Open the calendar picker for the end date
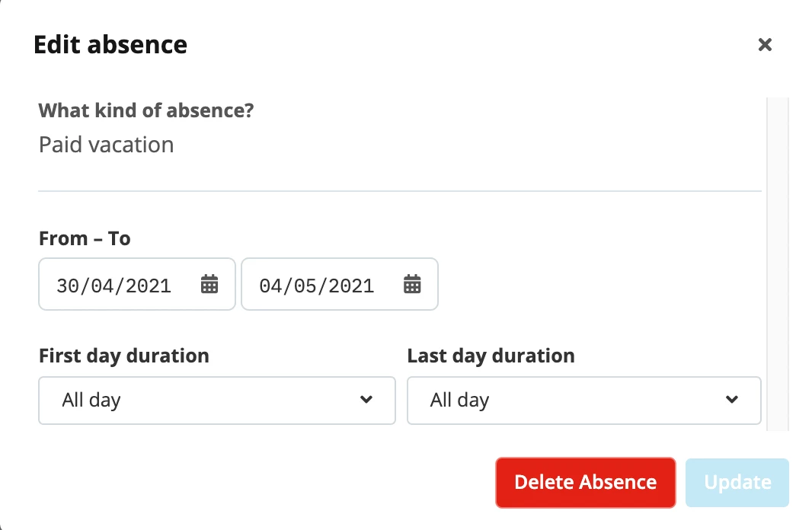Image resolution: width=812 pixels, height=530 pixels. coord(412,284)
